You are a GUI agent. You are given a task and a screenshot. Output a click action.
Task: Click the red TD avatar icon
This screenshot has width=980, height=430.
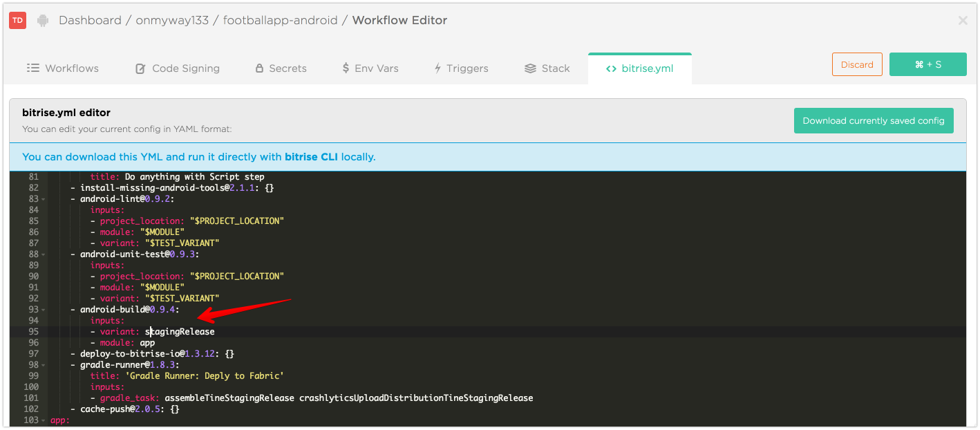coord(17,21)
